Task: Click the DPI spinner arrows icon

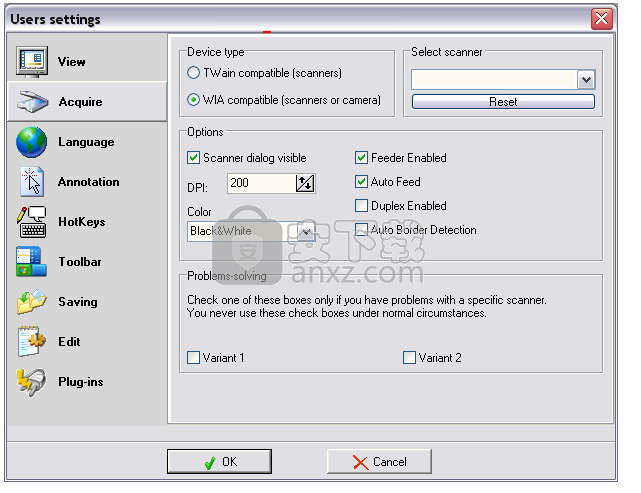Action: point(305,183)
